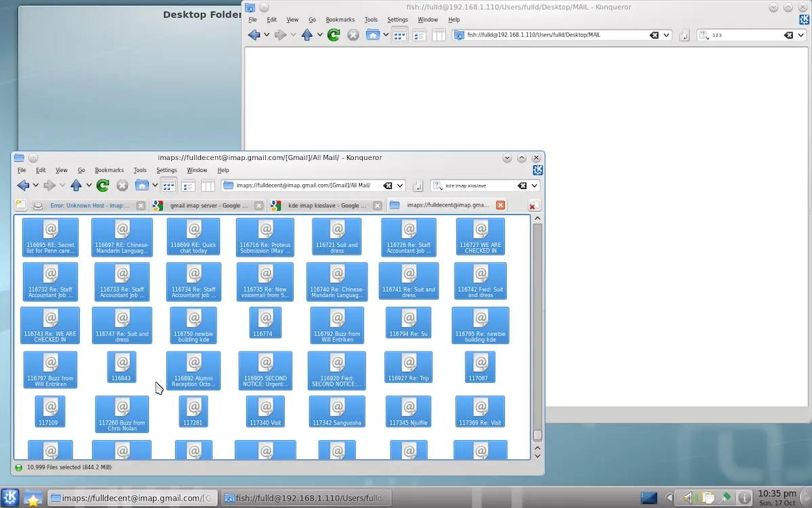Expand the search dropdown in Gmail window

pos(535,186)
